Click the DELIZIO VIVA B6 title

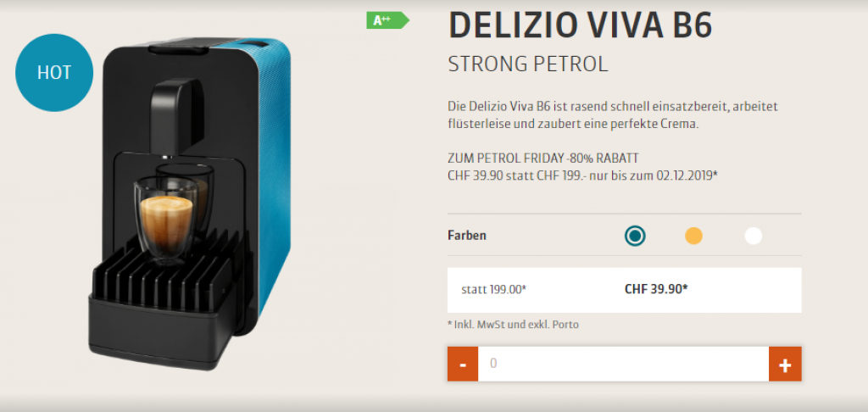pos(580,25)
